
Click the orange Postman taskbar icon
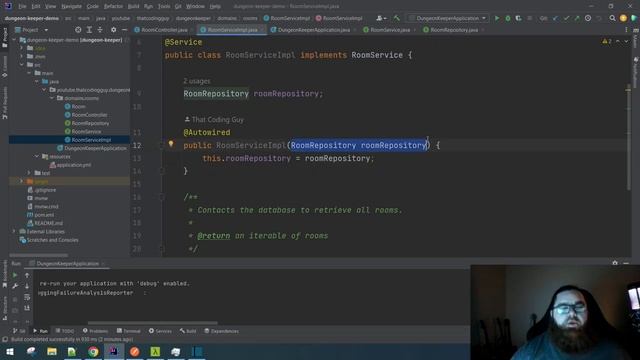coord(135,351)
